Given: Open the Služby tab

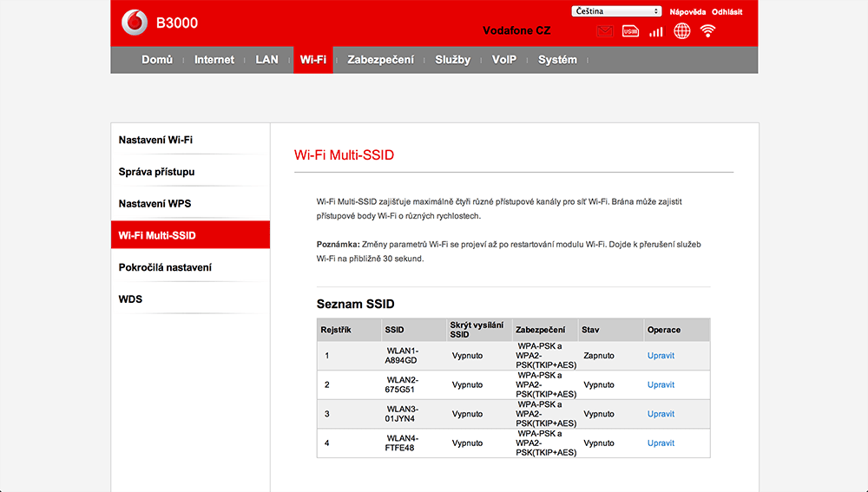Looking at the screenshot, I should [453, 60].
